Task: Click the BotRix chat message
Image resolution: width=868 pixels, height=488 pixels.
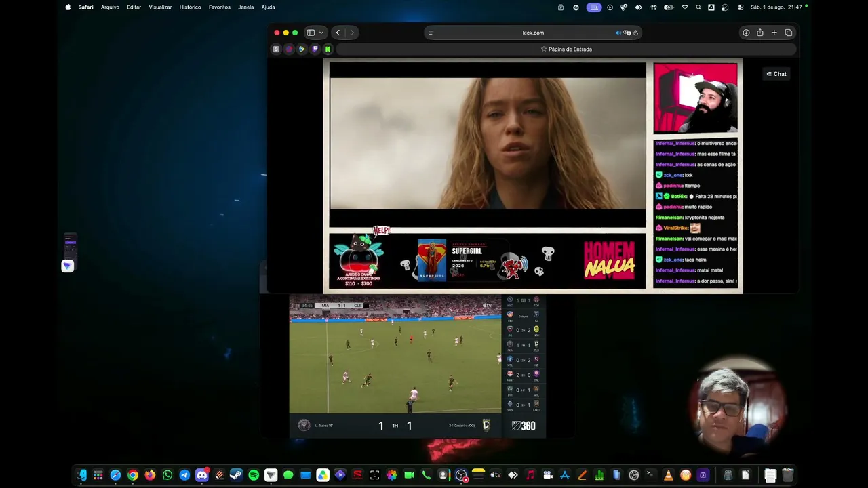Action: (x=696, y=196)
